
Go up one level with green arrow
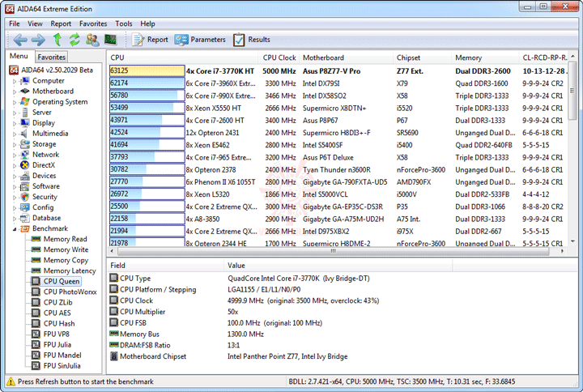point(57,39)
